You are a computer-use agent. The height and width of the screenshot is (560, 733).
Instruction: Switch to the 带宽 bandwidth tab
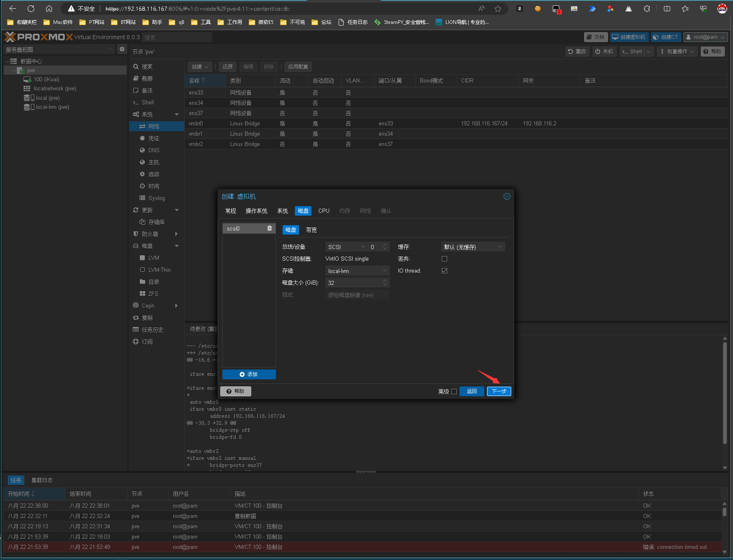311,230
